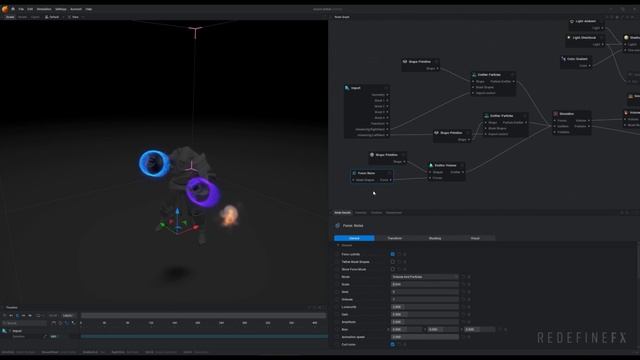Screen dimensions: 640x360
Task: Collapse the General section arrow
Action: pos(338,245)
